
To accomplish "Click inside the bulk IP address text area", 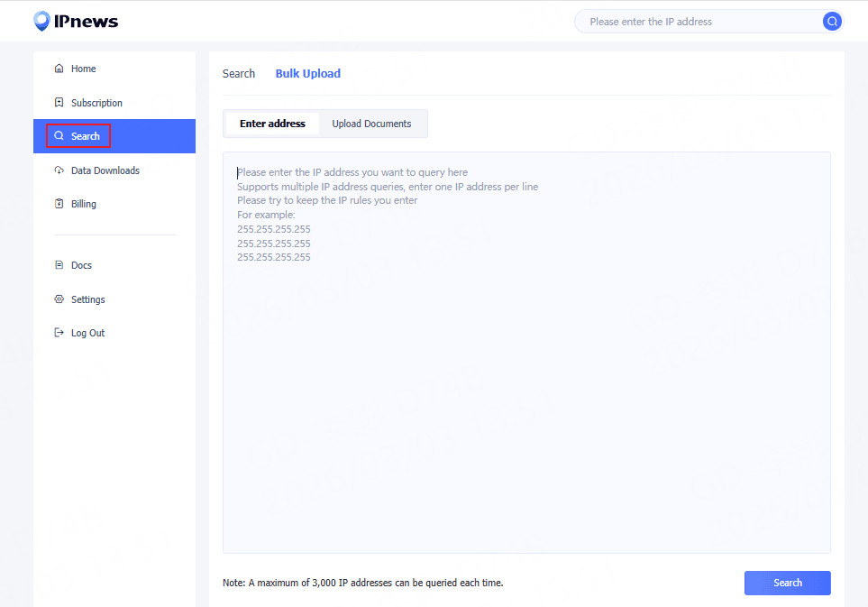I will coord(526,379).
